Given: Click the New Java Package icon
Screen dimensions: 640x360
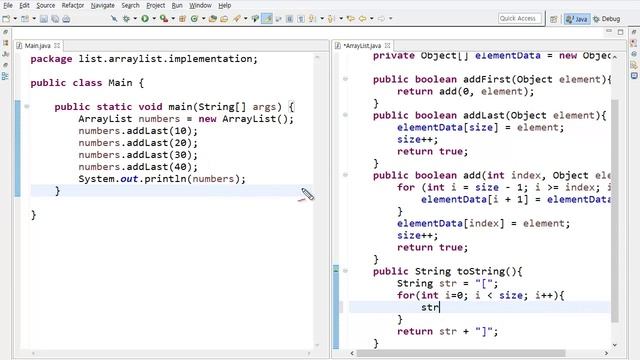Looking at the screenshot, I should [182, 19].
